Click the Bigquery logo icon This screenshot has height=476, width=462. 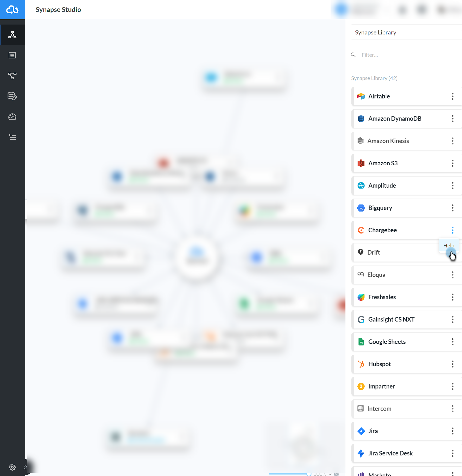point(361,208)
